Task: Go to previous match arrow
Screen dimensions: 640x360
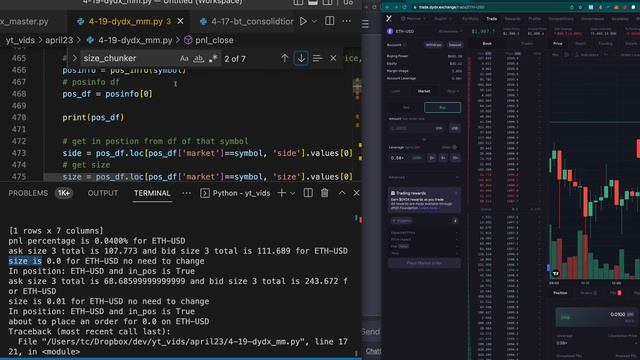Action: pos(284,58)
